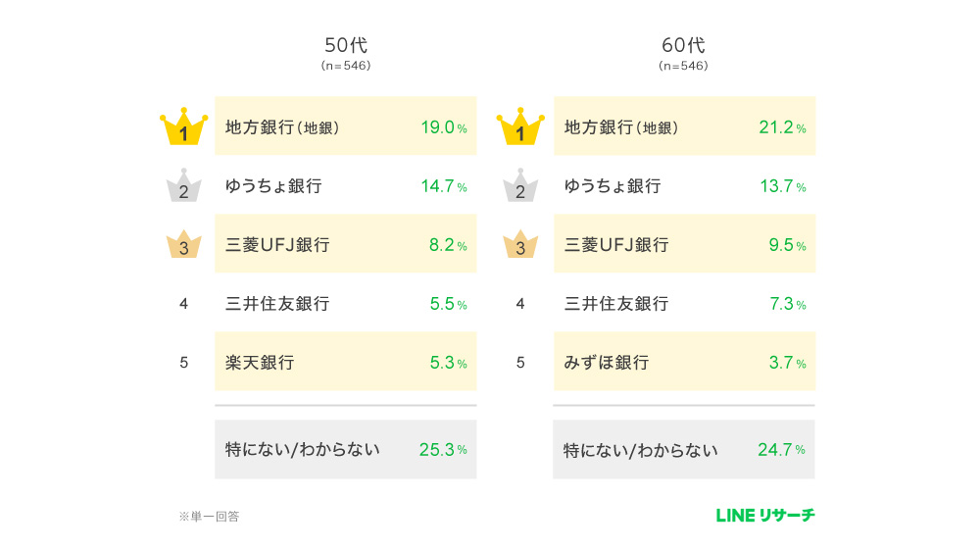Select the みずほ銀行 row label
Image resolution: width=980 pixels, height=550 pixels.
607,363
